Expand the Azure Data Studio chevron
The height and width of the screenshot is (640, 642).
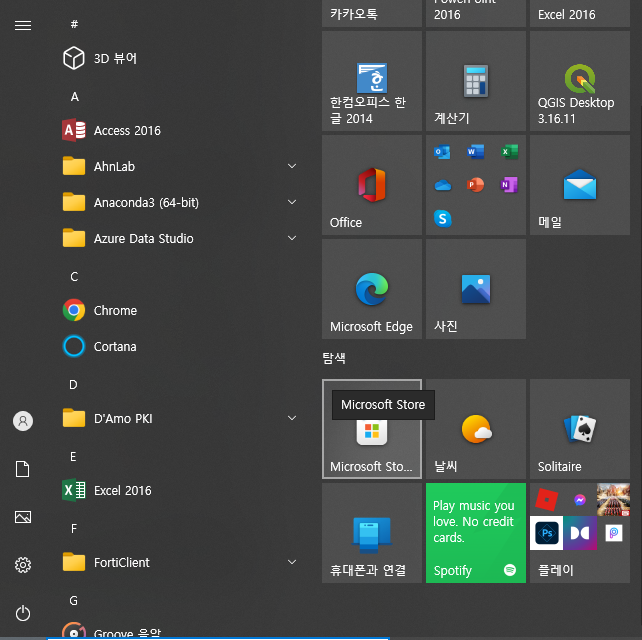point(292,238)
